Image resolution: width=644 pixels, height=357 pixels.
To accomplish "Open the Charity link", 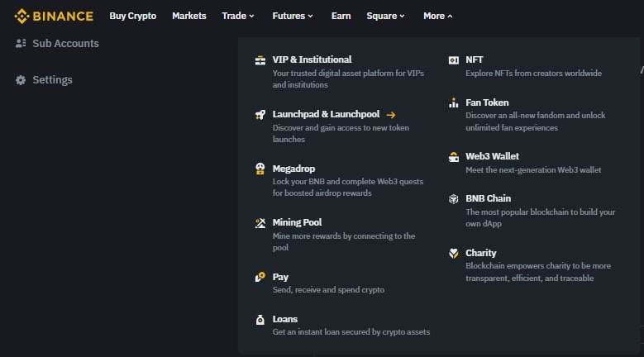I will pos(480,253).
